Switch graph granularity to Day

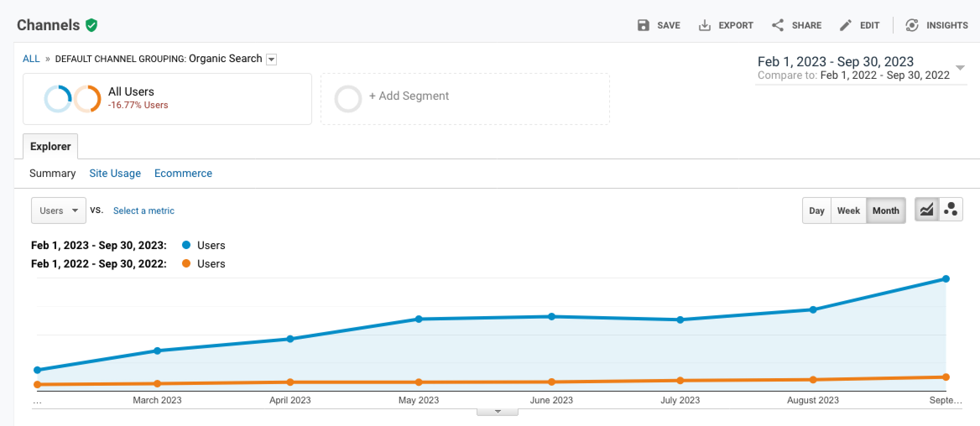point(816,210)
